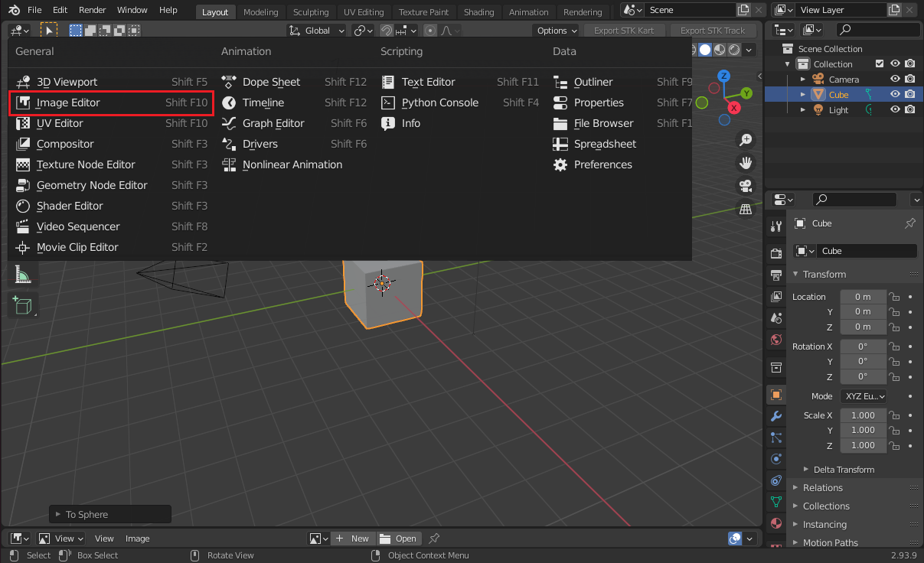Click the Scale X value field
Screen dimensions: 924x563
point(863,415)
